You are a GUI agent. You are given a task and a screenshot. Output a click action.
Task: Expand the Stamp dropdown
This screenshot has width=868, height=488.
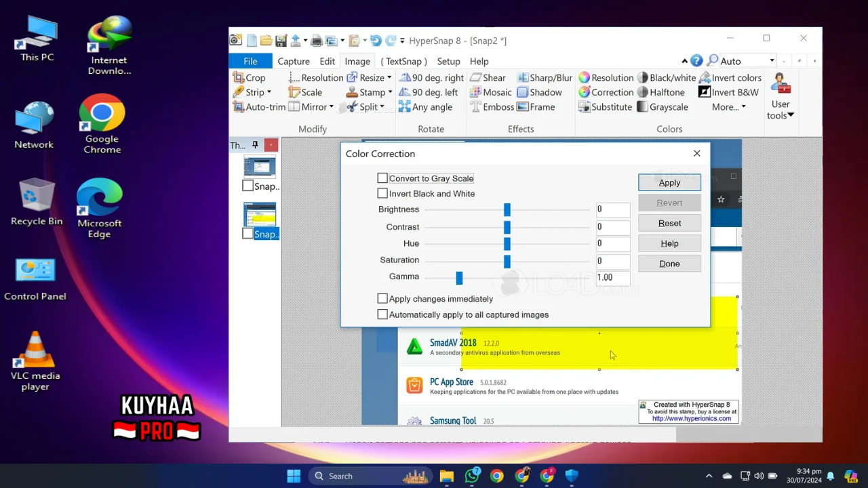click(x=389, y=92)
